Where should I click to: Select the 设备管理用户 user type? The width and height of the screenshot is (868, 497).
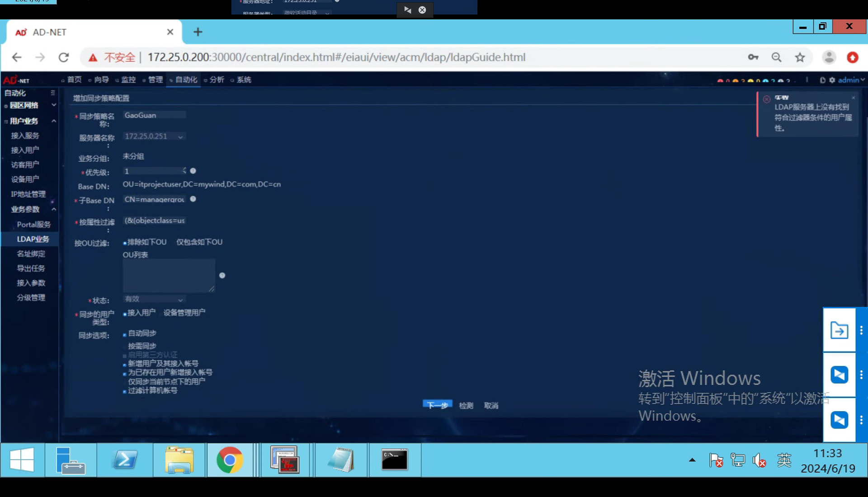(x=184, y=313)
